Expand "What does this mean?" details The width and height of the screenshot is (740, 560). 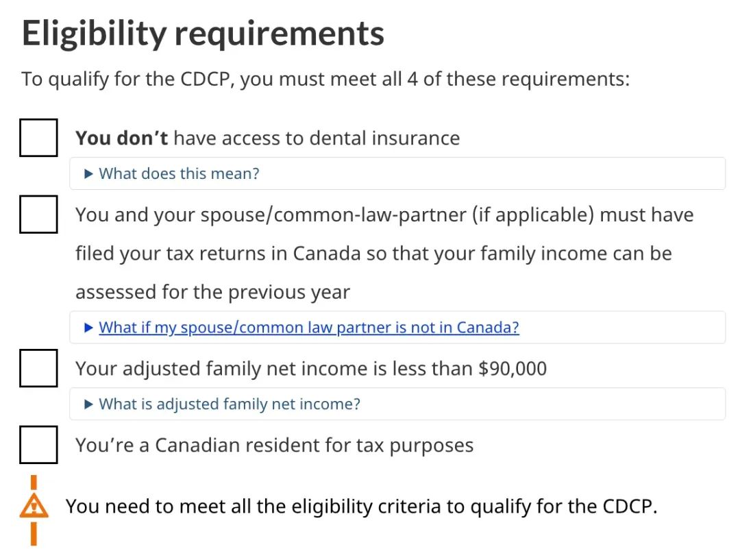point(179,174)
